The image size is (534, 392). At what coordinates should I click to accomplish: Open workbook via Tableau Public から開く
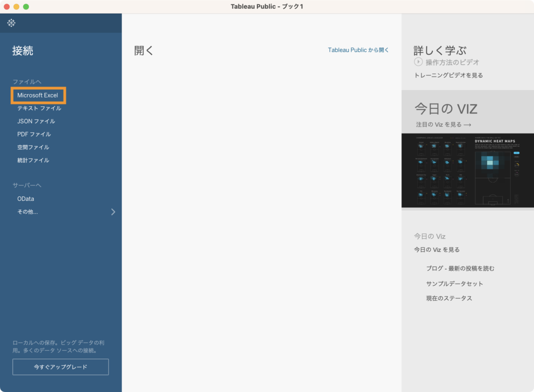[x=358, y=50]
